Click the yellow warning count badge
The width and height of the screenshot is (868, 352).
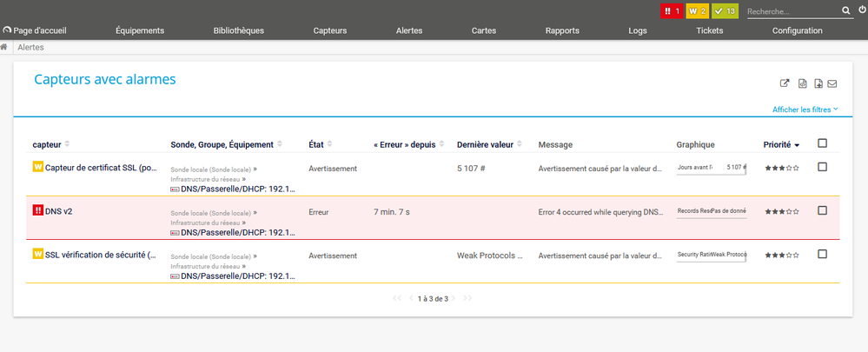[x=698, y=11]
